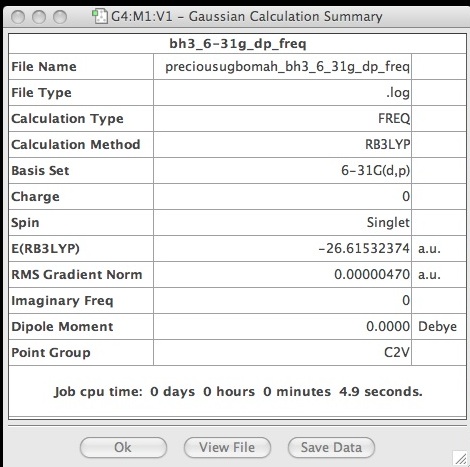
Task: Click the window resize grip corner
Action: click(x=461, y=459)
